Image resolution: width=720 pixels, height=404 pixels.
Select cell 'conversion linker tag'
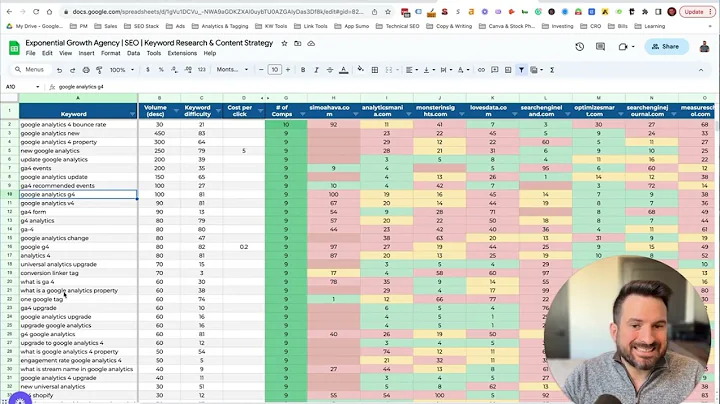[x=78, y=273]
